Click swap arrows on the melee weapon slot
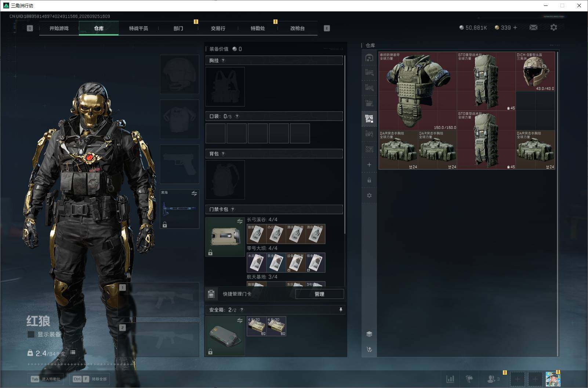The image size is (588, 388). pos(194,193)
